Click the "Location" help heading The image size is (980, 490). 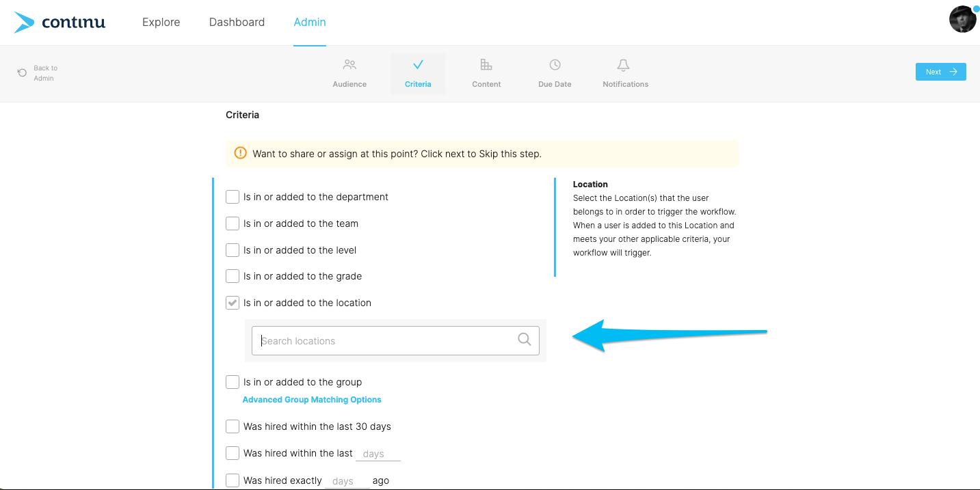click(590, 185)
